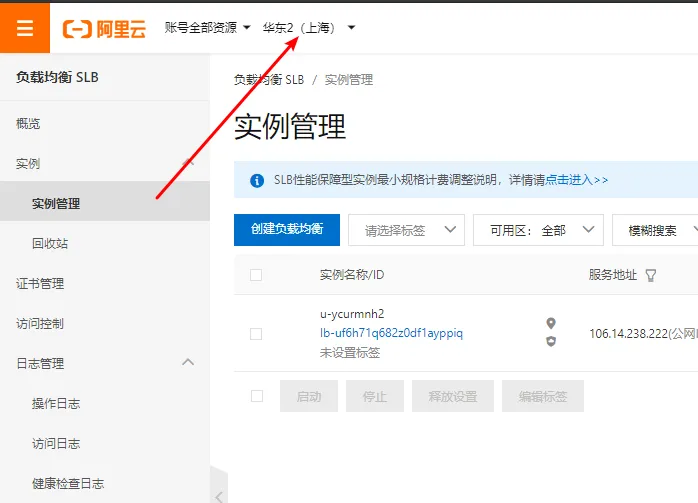Click the 释放设置 button

tap(453, 396)
